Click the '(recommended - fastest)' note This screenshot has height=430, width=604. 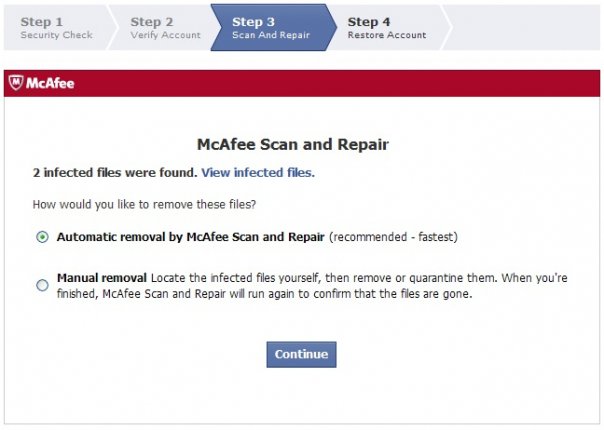(393, 237)
